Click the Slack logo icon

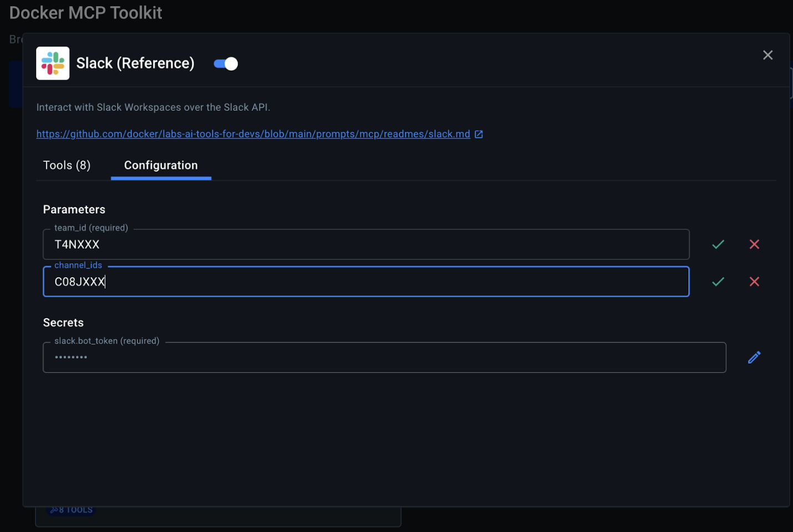(53, 63)
